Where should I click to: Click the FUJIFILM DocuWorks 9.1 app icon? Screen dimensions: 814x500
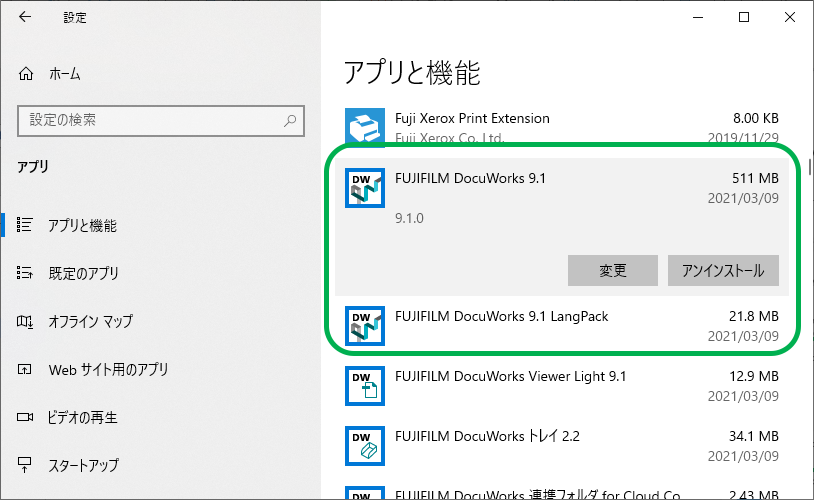pyautogui.click(x=365, y=188)
